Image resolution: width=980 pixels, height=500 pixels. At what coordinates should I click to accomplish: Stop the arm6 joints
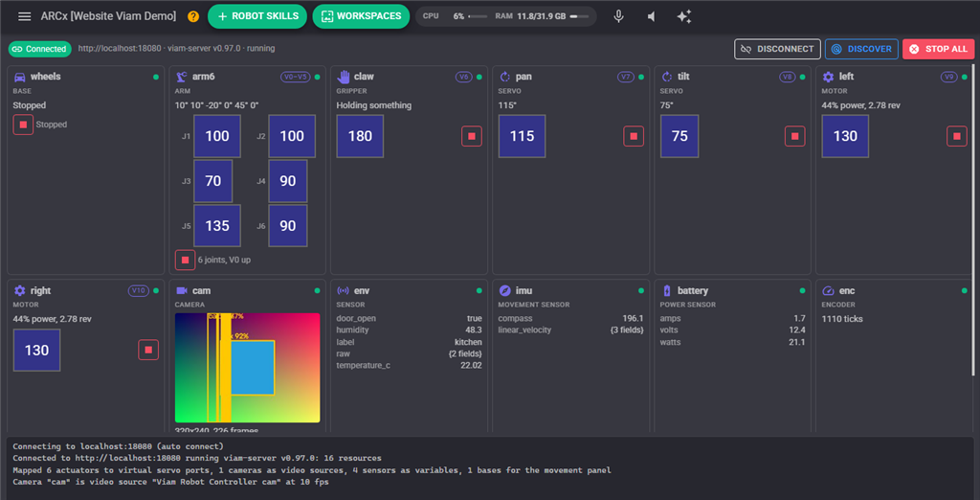click(185, 259)
